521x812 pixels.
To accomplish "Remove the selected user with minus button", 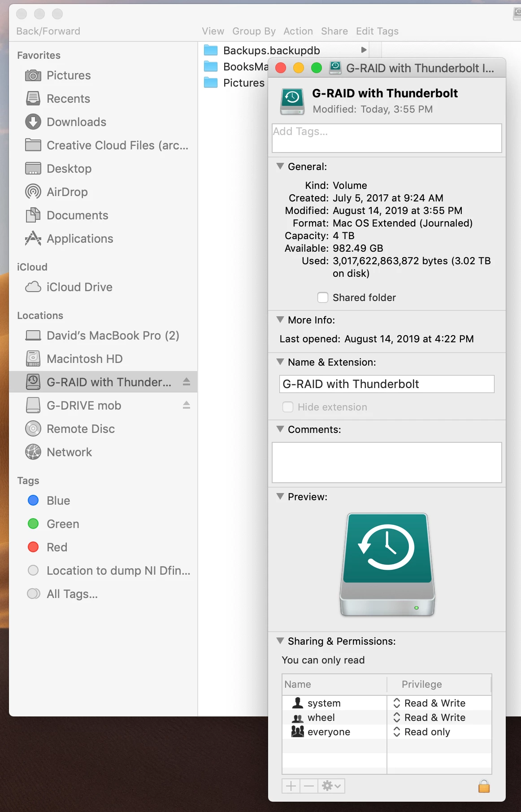I will 309,786.
